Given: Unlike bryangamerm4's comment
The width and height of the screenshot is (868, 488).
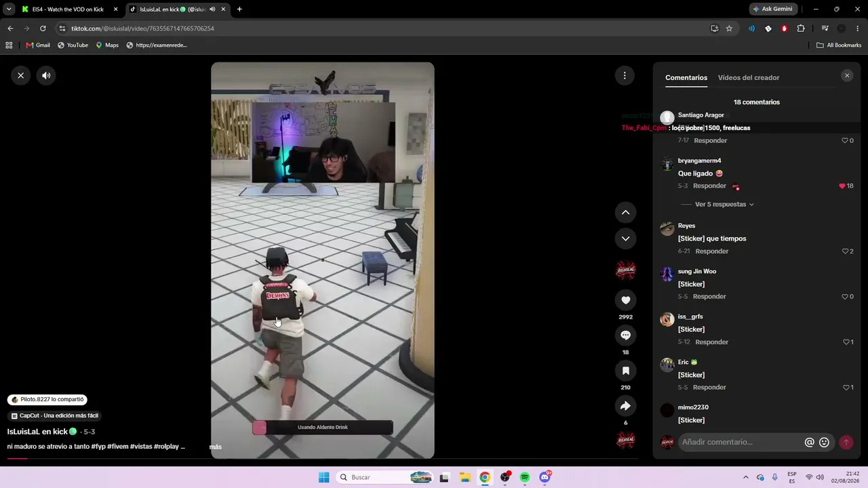Looking at the screenshot, I should (x=842, y=186).
